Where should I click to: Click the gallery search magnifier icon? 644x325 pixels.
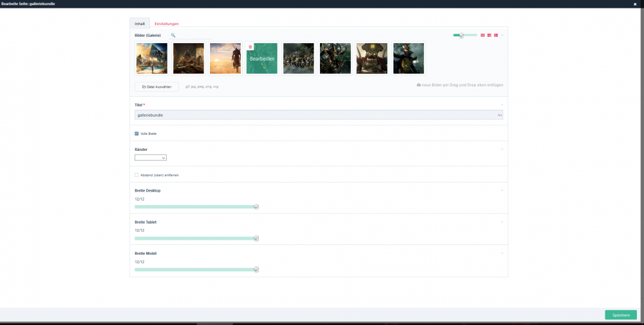[x=173, y=35]
